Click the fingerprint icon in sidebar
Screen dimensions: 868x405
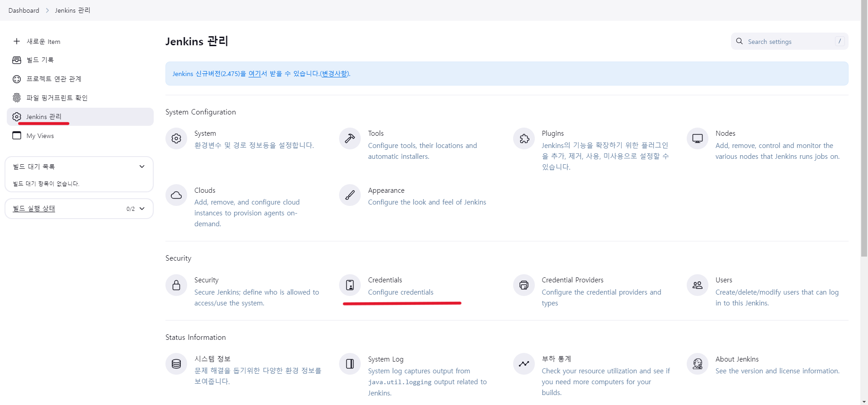point(17,98)
